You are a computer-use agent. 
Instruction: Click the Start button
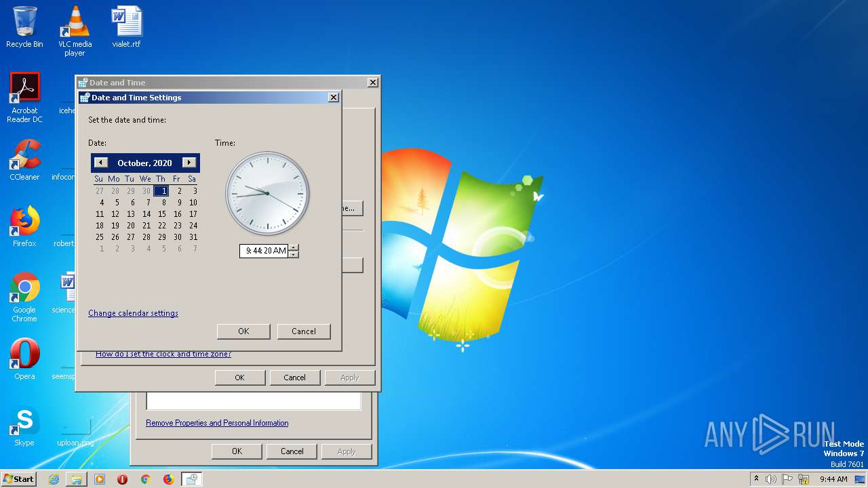(19, 479)
